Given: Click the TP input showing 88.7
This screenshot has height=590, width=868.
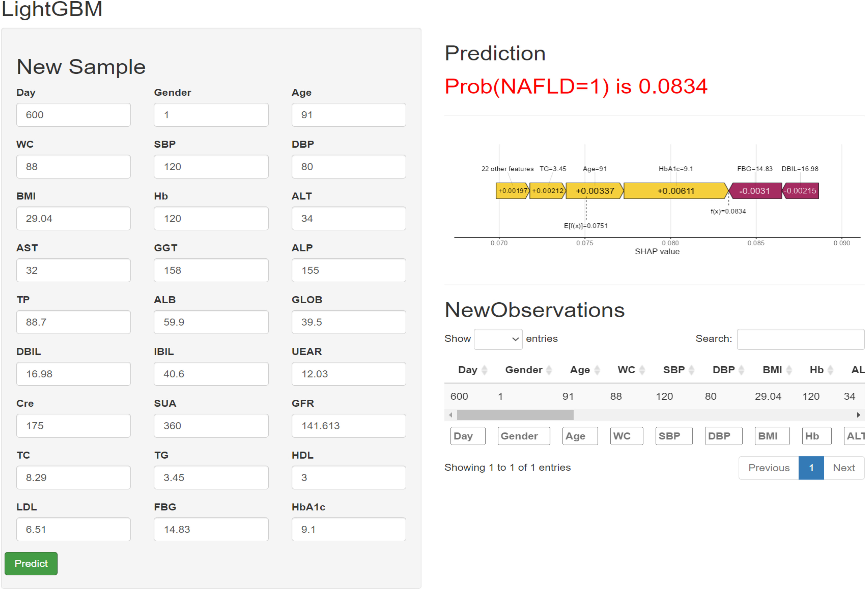Looking at the screenshot, I should pos(74,322).
